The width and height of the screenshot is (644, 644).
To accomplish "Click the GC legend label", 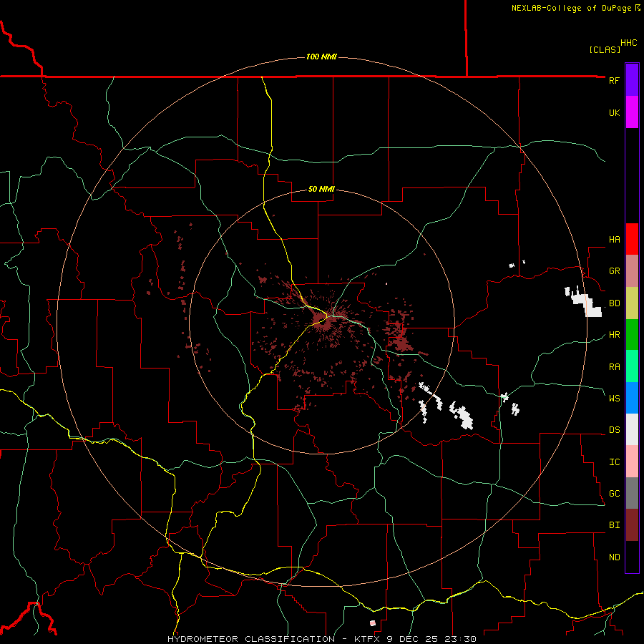I will click(x=614, y=493).
